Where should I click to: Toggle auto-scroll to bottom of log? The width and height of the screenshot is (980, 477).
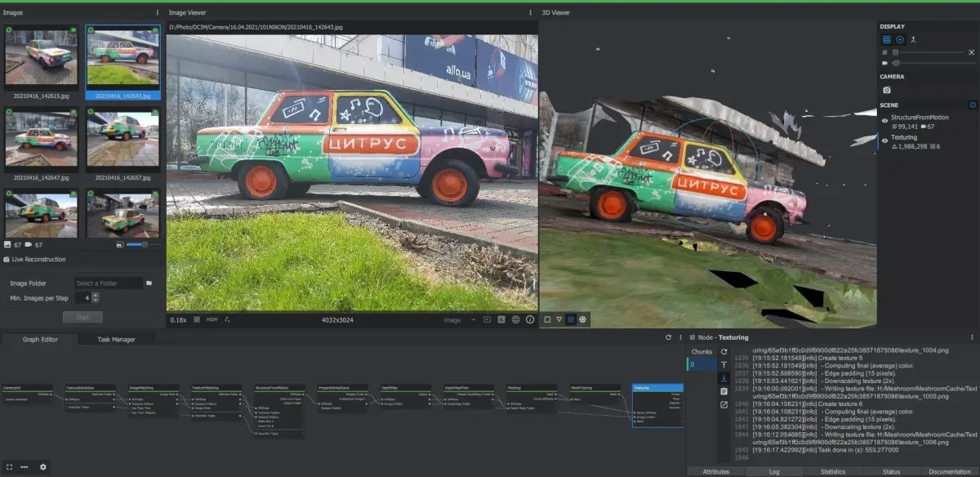pos(724,378)
